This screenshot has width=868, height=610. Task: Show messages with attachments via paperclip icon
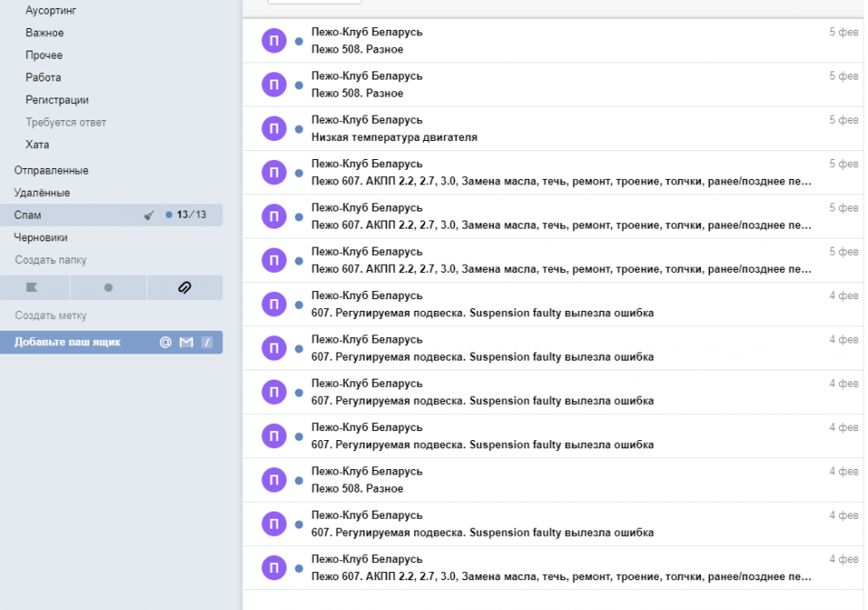tap(184, 287)
